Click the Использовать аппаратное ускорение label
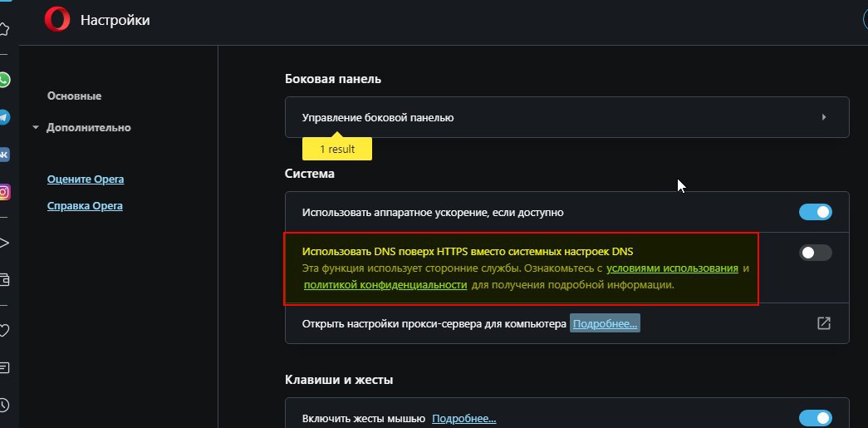Image resolution: width=868 pixels, height=428 pixels. coord(433,212)
